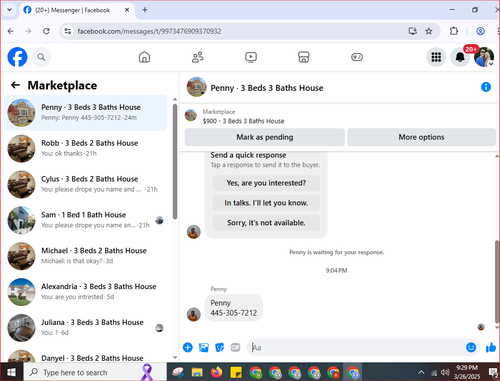Viewport: 500px width, 381px height.
Task: Open the Chrome profile icon
Action: pos(480,31)
